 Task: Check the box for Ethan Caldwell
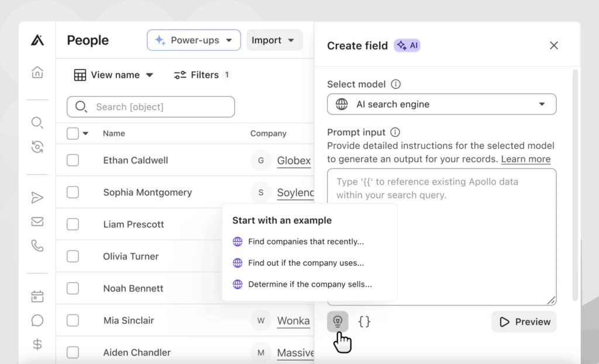click(73, 160)
